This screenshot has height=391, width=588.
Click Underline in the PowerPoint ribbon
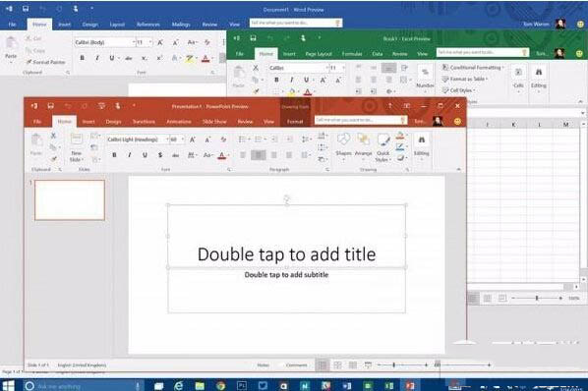click(x=145, y=154)
